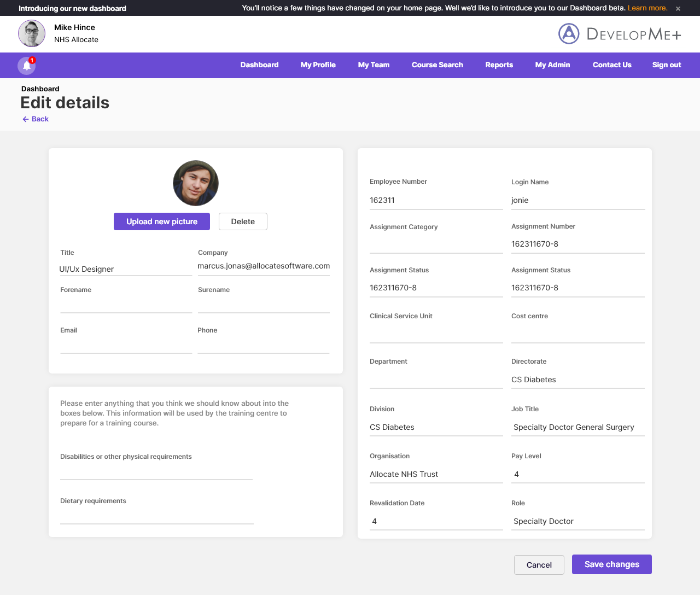
Task: Click into the Phone field
Action: click(264, 346)
